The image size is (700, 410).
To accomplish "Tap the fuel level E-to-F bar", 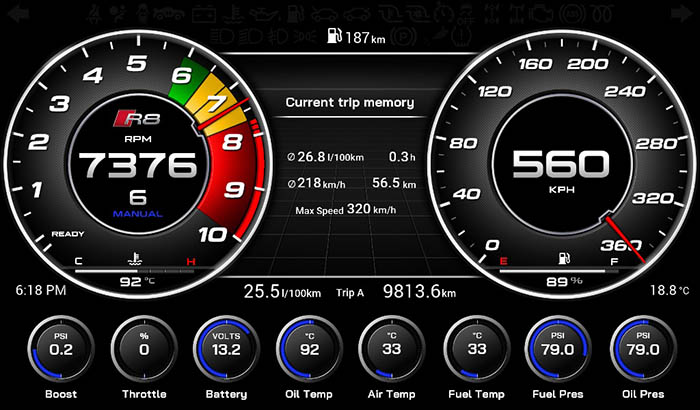I will (559, 270).
